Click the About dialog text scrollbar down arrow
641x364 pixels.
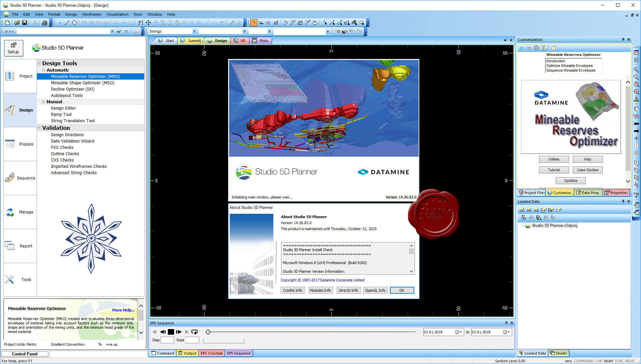click(412, 271)
